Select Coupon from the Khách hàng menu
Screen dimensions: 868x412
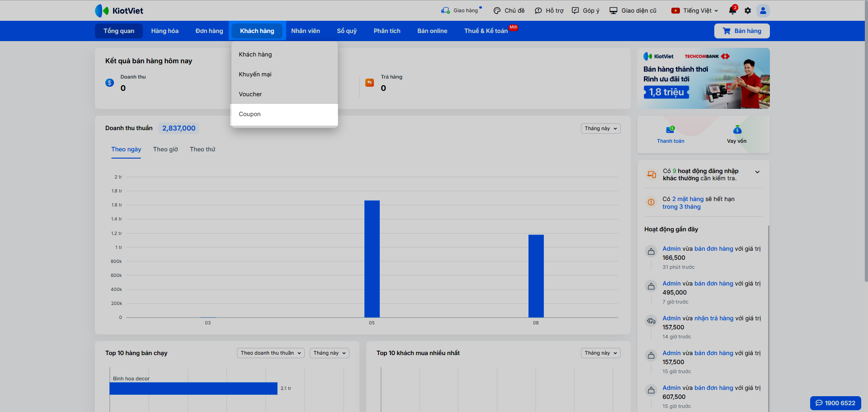coord(284,114)
